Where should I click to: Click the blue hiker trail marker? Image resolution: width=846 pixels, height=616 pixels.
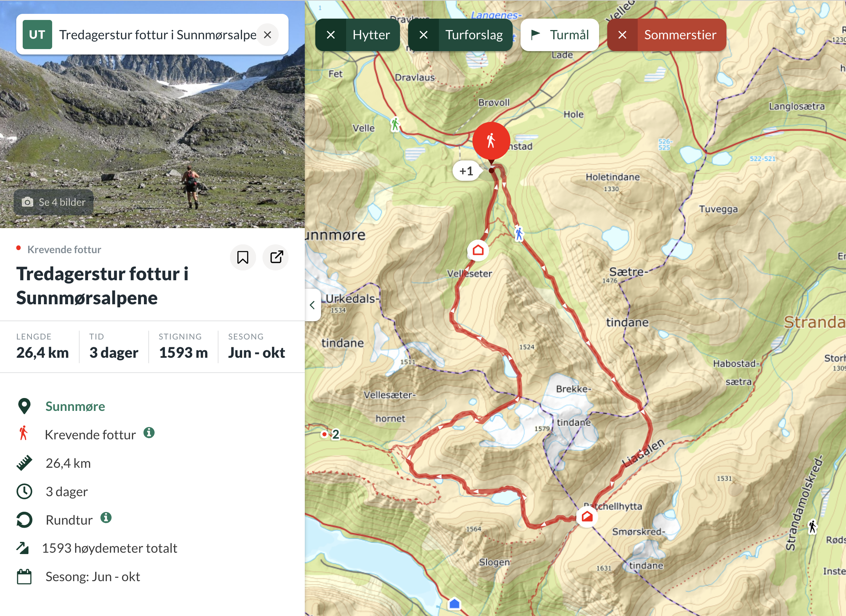coord(519,234)
